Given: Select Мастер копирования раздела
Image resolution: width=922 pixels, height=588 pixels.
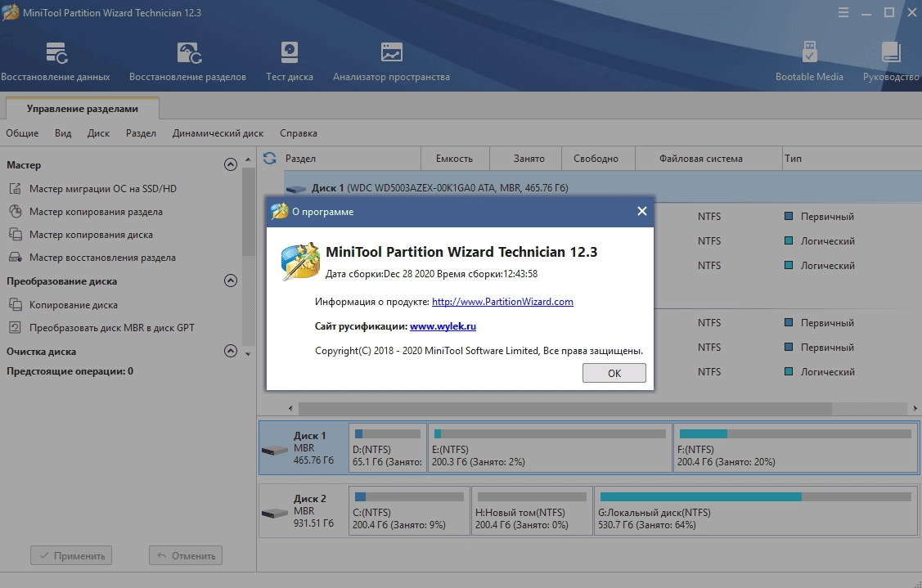Looking at the screenshot, I should pyautogui.click(x=96, y=212).
